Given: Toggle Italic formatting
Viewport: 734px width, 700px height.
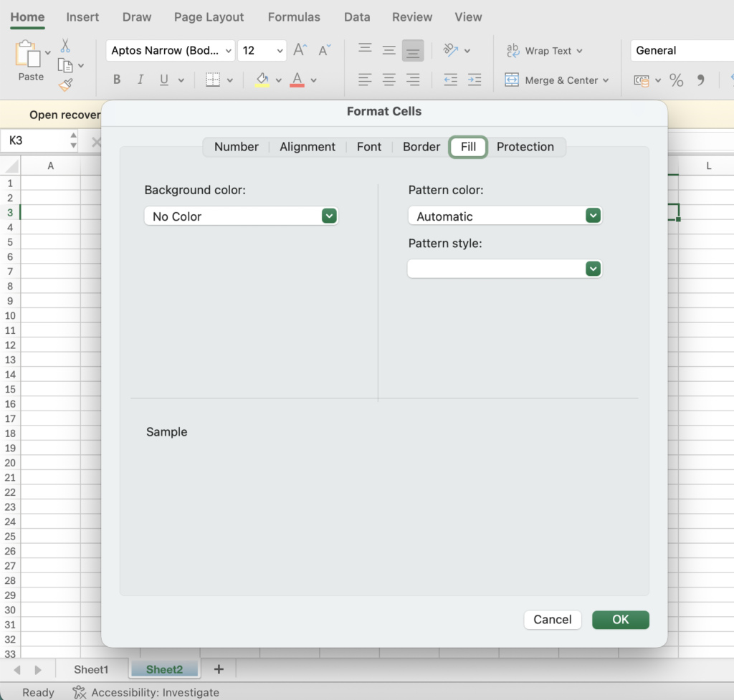Looking at the screenshot, I should (140, 80).
